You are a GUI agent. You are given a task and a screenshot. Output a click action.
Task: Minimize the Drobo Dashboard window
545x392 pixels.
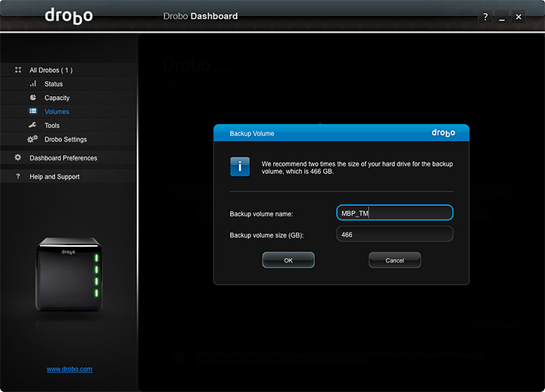pyautogui.click(x=502, y=17)
